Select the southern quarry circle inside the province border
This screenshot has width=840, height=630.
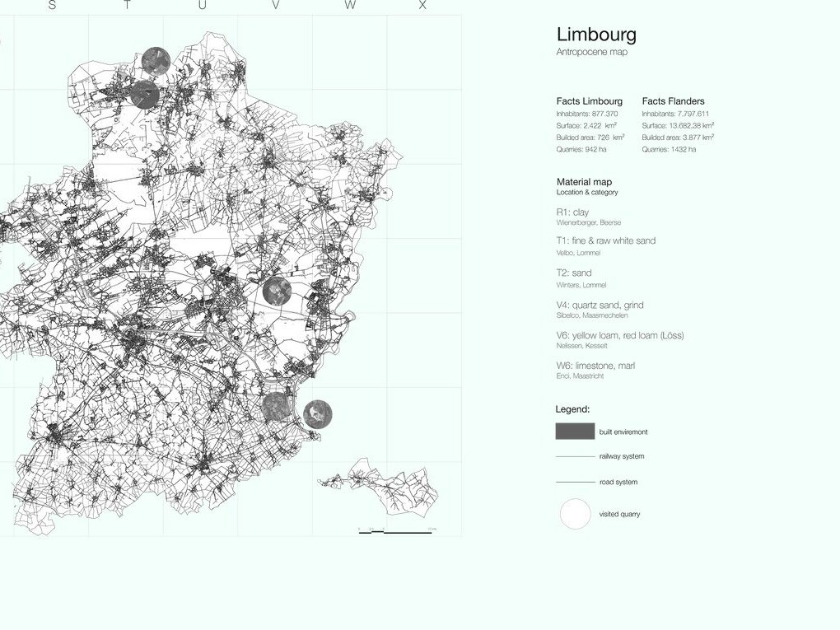(x=276, y=406)
